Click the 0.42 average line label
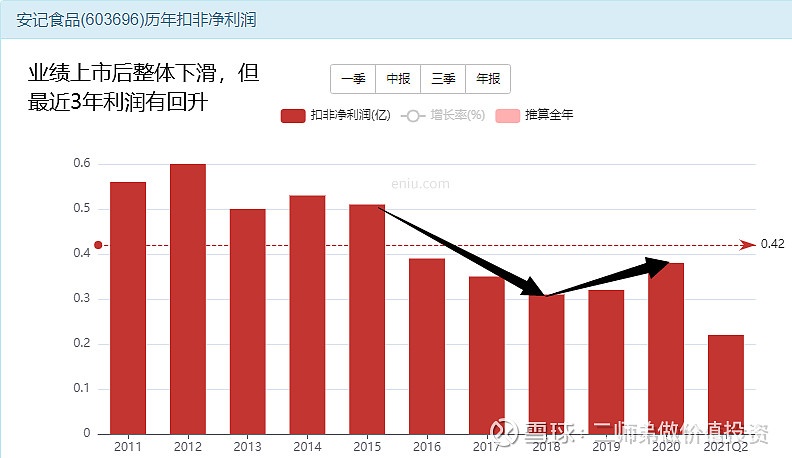The height and width of the screenshot is (458, 792). (x=772, y=244)
